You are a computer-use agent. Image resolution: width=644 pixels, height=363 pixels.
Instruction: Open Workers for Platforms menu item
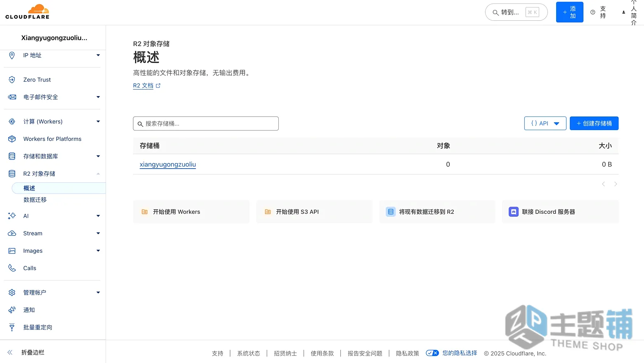(x=52, y=139)
